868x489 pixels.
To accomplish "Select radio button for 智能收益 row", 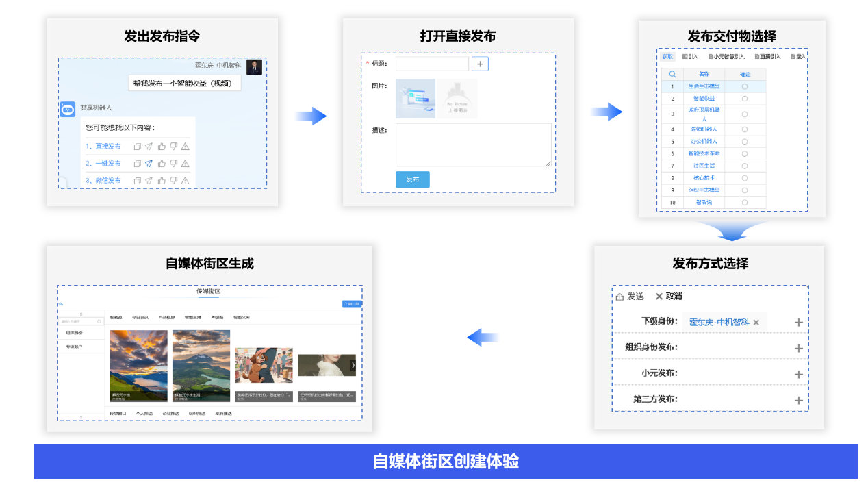I will [745, 99].
